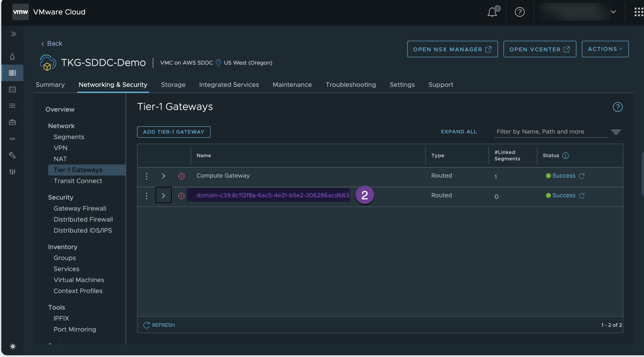The width and height of the screenshot is (644, 357).
Task: Open Virtual Machines under Inventory
Action: [79, 280]
